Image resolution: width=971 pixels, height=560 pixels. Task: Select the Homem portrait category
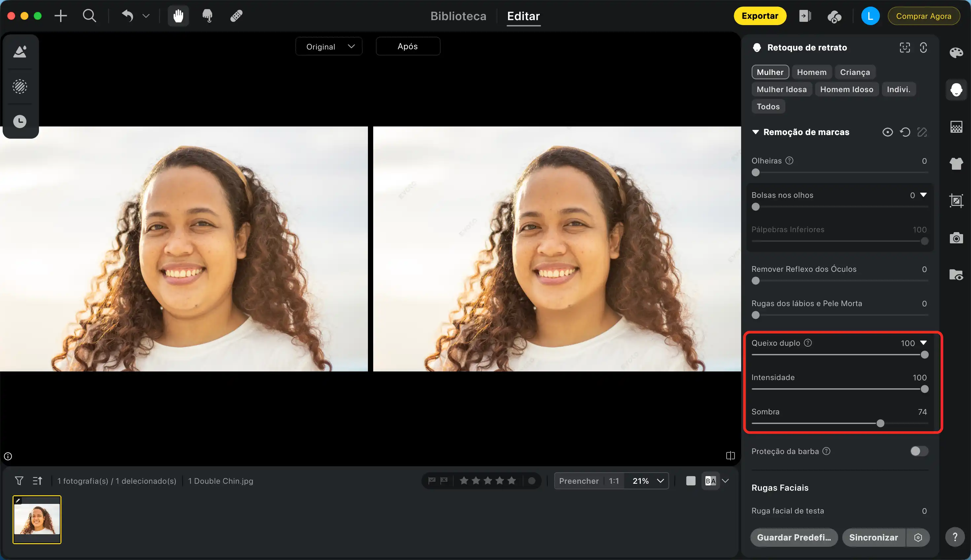(811, 72)
